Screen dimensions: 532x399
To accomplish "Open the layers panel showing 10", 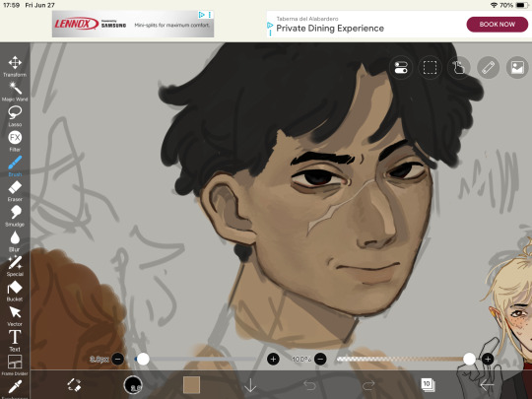I will point(428,385).
